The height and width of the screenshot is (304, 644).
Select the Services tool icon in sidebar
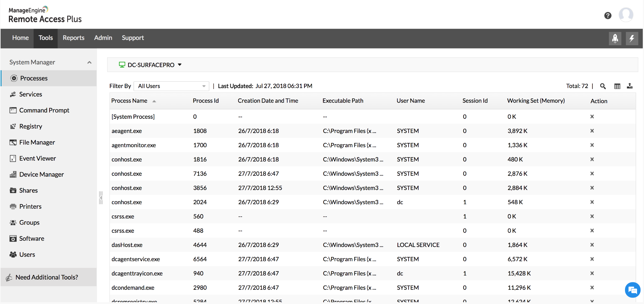click(x=13, y=94)
